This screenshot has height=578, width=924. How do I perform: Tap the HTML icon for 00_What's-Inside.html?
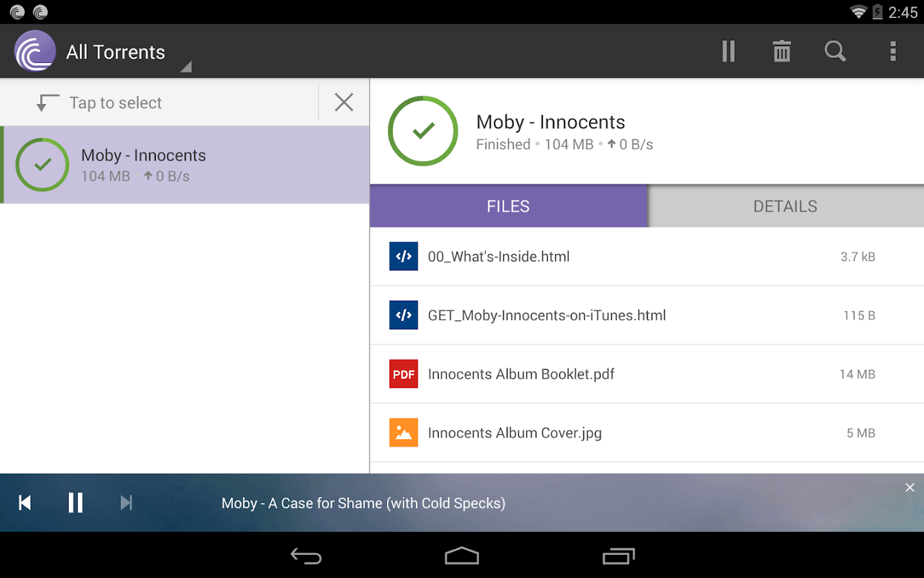404,256
